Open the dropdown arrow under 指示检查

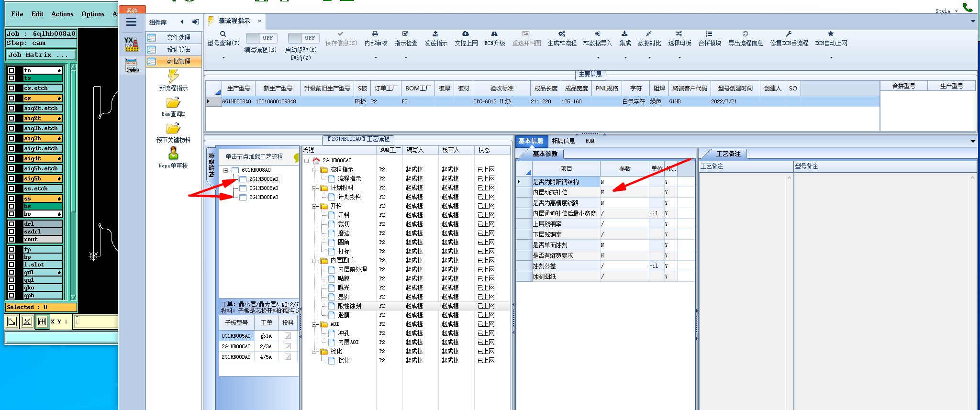pyautogui.click(x=406, y=58)
